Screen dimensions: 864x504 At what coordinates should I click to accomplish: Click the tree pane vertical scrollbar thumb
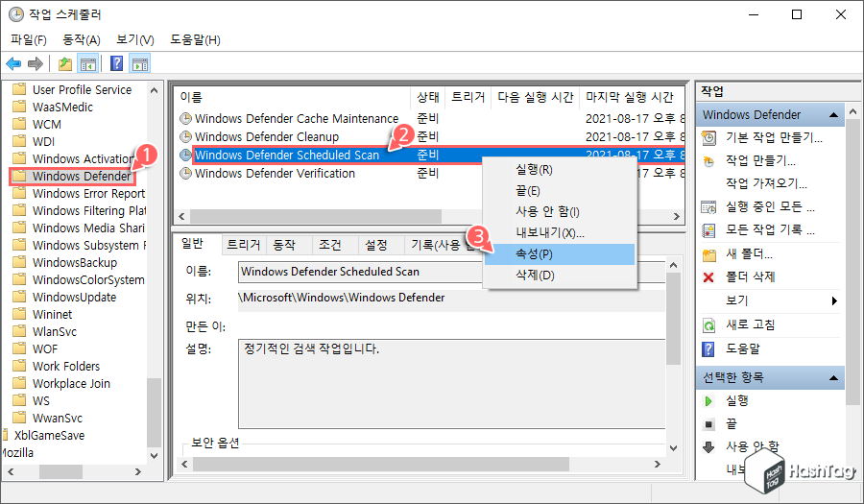tap(155, 412)
